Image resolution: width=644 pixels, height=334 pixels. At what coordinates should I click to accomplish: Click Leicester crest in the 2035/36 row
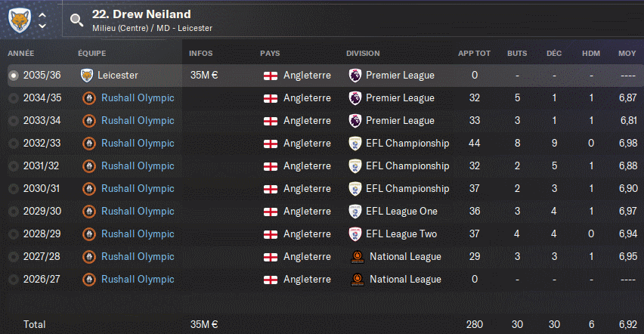pyautogui.click(x=87, y=76)
